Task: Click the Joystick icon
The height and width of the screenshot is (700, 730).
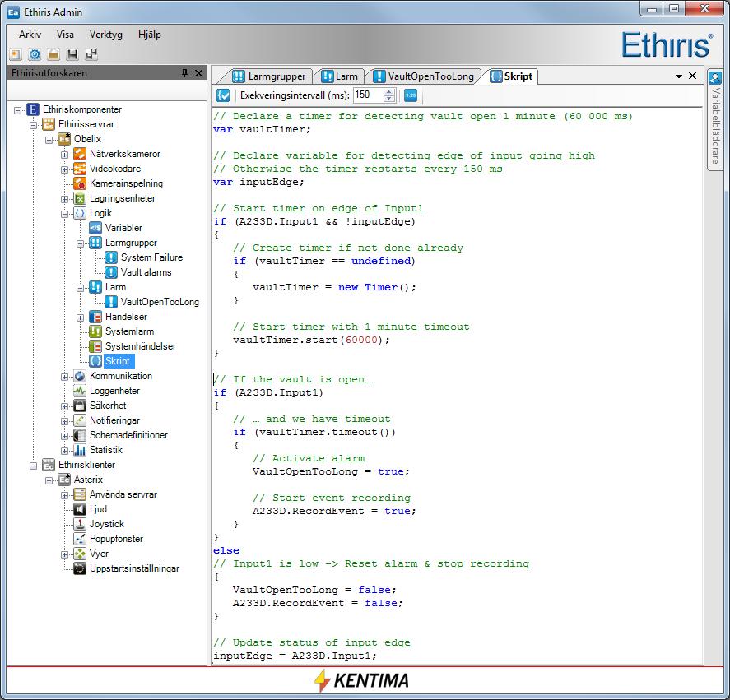Action: (80, 524)
